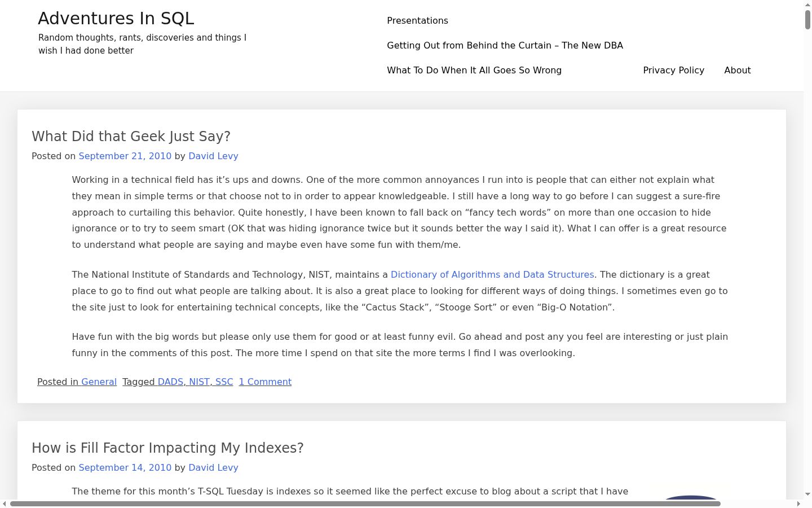Open the Adventures In SQL site title
The height and width of the screenshot is (508, 812).
116,19
